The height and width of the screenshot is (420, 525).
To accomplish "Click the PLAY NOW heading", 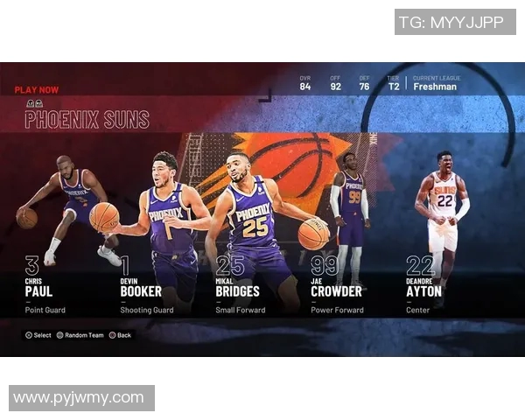I will pos(37,90).
